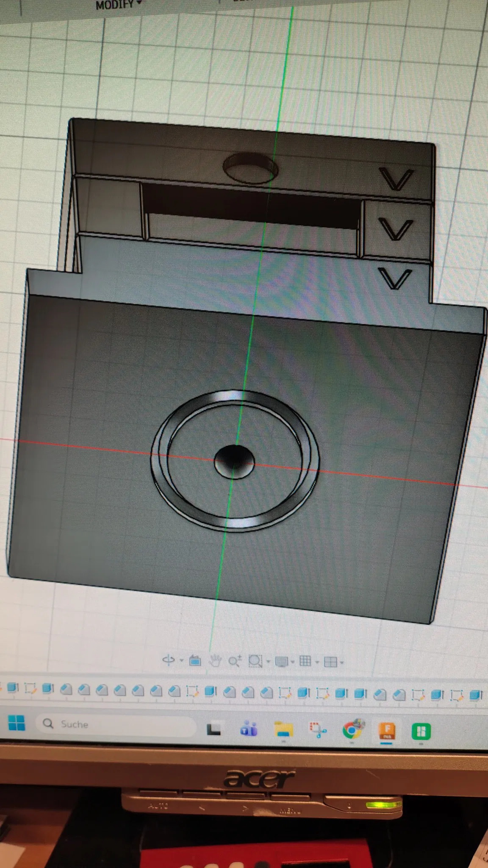This screenshot has width=488, height=868.
Task: Expand the Display Settings dropdown arrow
Action: click(292, 662)
